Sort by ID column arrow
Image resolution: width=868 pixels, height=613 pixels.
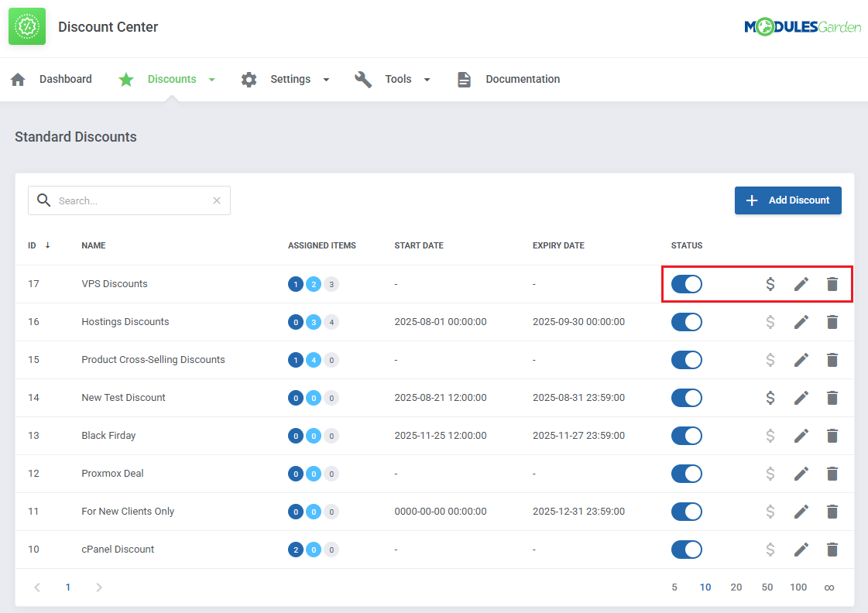tap(47, 245)
